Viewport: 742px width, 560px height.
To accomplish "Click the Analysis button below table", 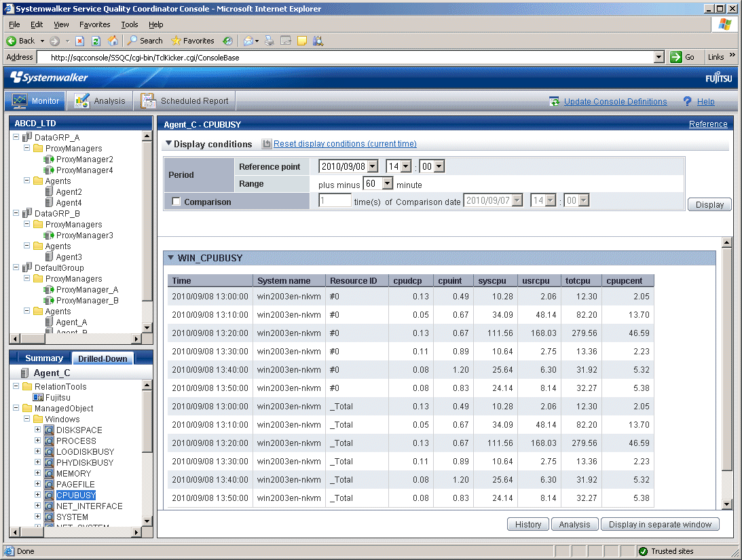I will [574, 524].
